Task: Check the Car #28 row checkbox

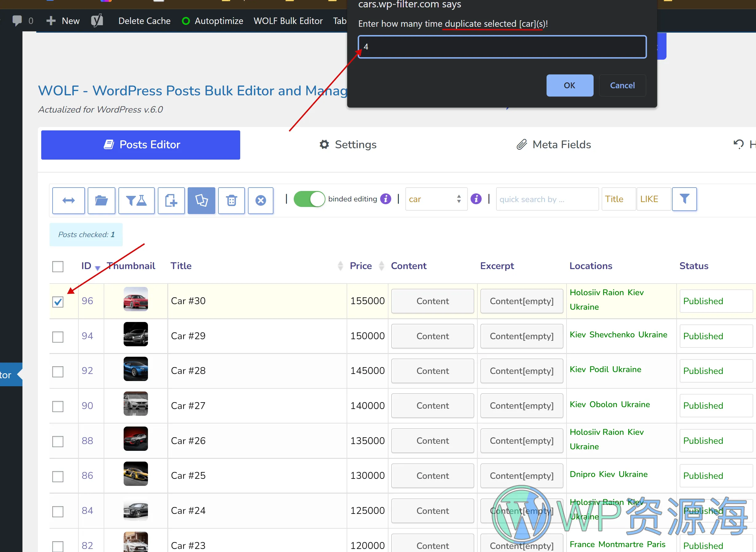Action: pyautogui.click(x=58, y=371)
